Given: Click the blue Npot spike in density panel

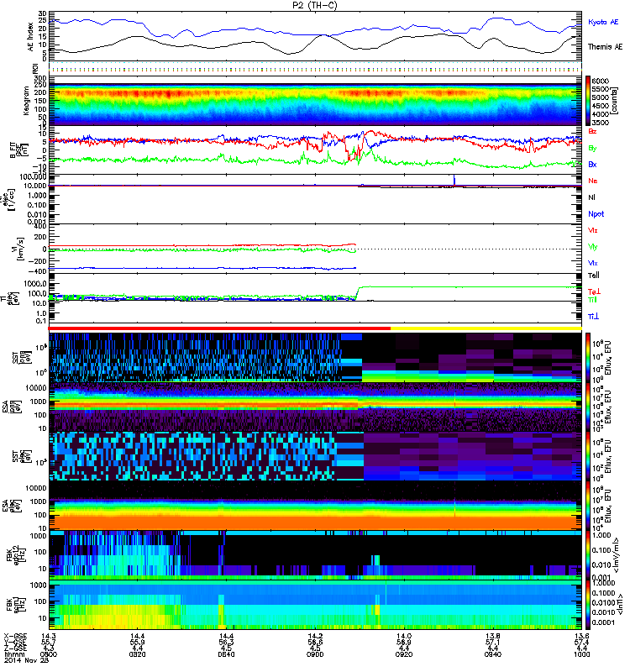Looking at the screenshot, I should 454,180.
